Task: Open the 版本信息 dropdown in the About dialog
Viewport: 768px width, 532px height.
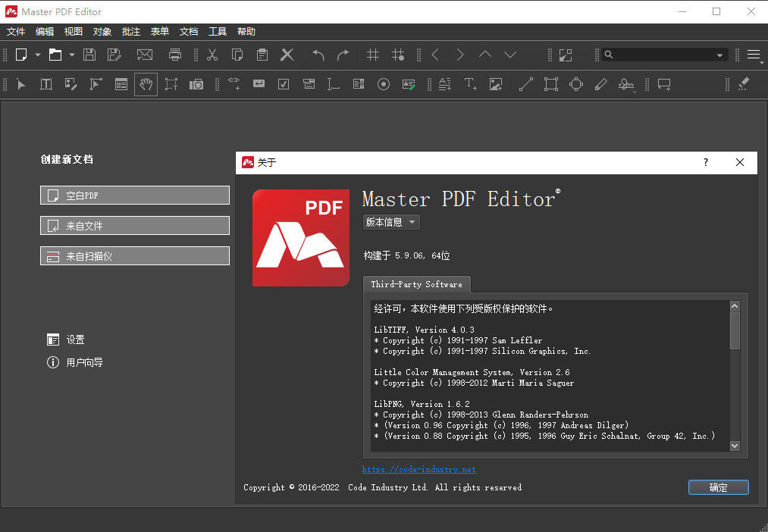Action: pos(390,222)
